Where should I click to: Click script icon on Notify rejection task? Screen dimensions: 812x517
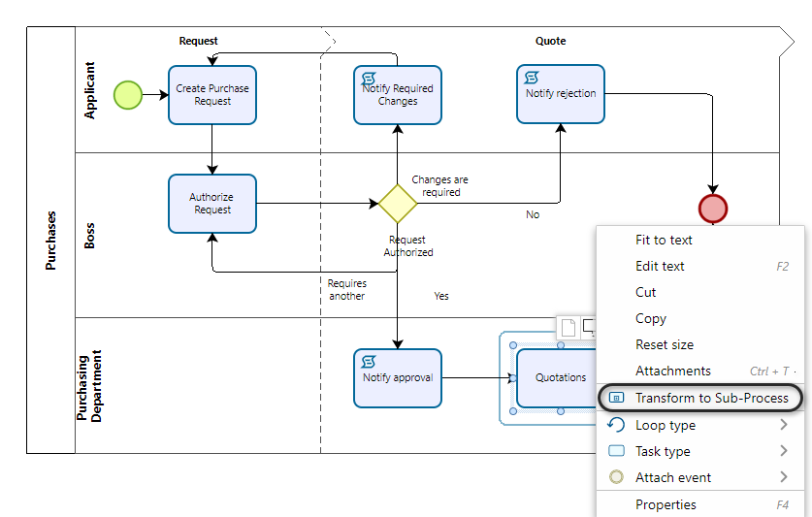click(x=532, y=78)
